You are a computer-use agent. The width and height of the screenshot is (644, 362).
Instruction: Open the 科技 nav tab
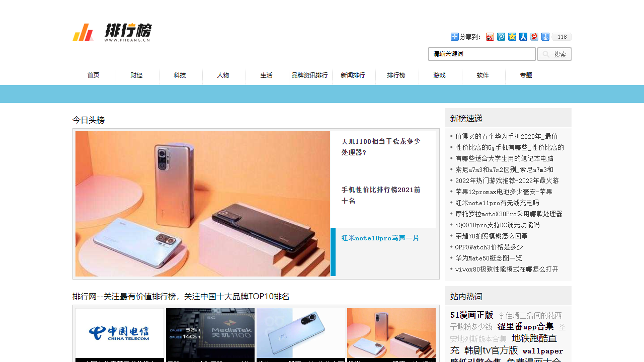pyautogui.click(x=180, y=75)
